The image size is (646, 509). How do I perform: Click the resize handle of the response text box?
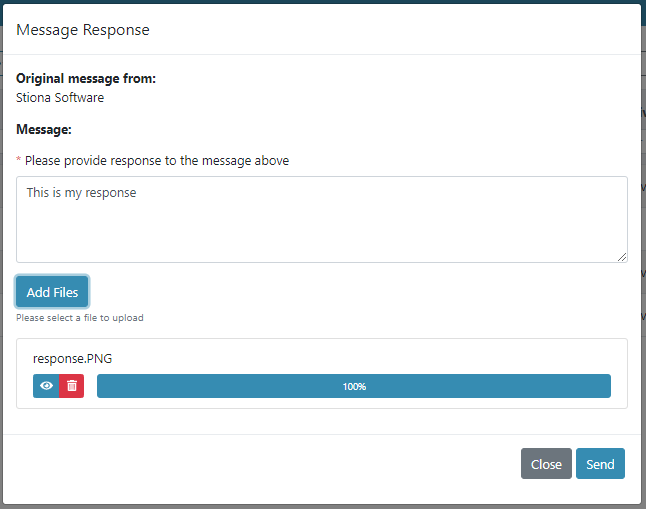(x=622, y=257)
